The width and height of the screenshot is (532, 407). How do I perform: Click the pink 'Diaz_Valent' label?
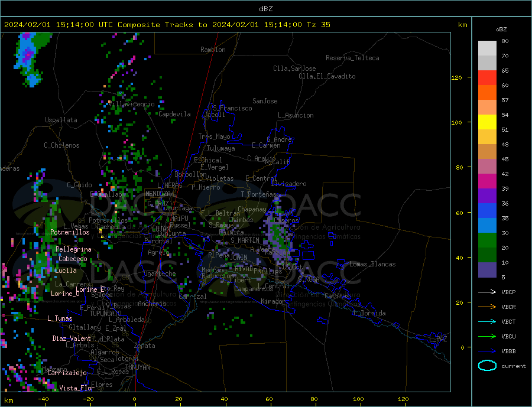coord(72,338)
